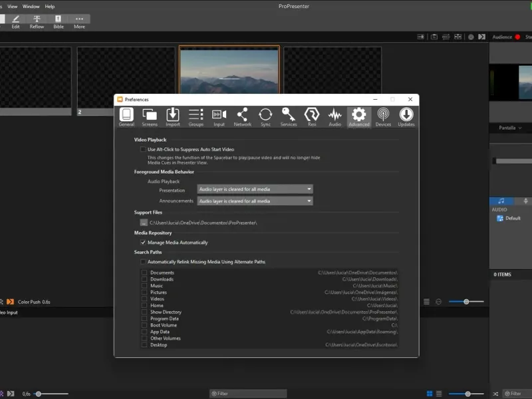Image resolution: width=532 pixels, height=399 pixels.
Task: Adjust the thumbnail size slider
Action: coord(466,302)
